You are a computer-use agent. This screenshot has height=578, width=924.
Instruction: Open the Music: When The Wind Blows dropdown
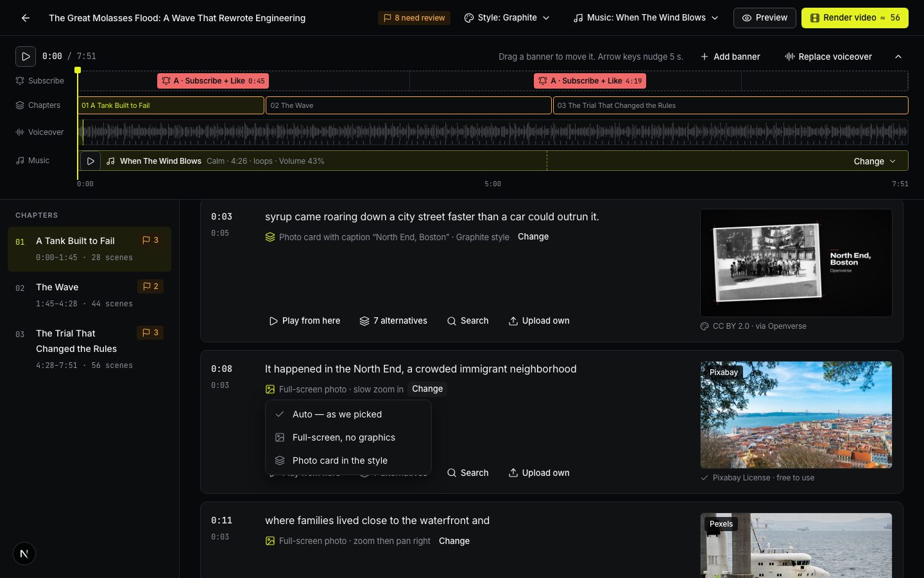[x=646, y=18]
